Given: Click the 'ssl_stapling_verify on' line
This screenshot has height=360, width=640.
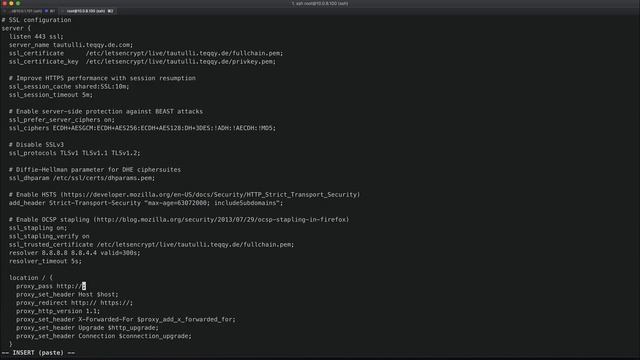Looking at the screenshot, I should pyautogui.click(x=49, y=236).
